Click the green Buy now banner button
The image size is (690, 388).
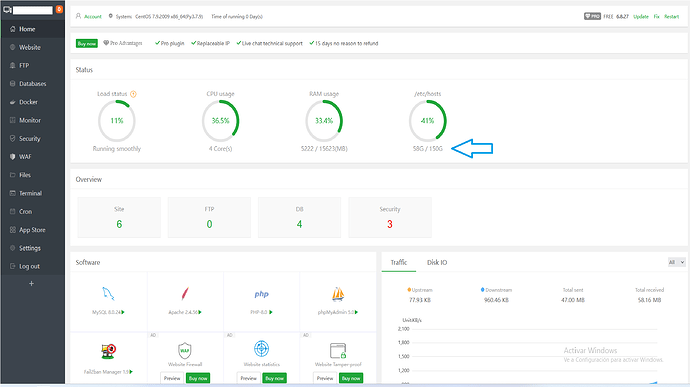point(87,44)
